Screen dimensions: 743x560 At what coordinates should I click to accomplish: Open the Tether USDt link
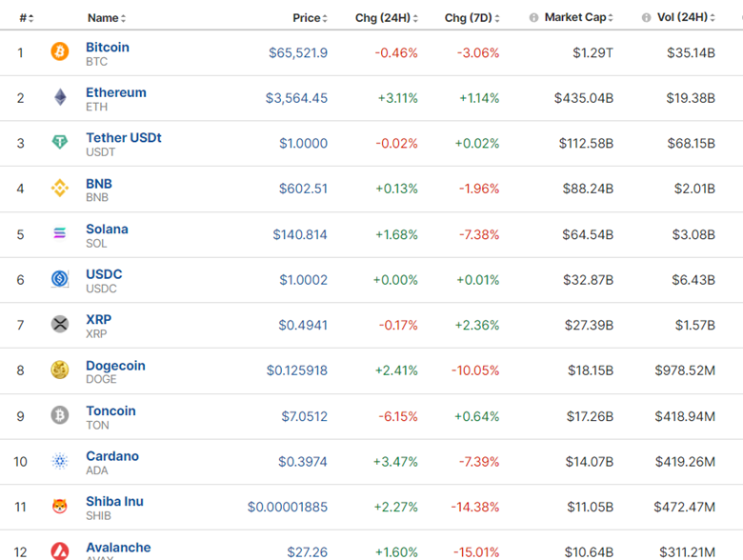124,138
